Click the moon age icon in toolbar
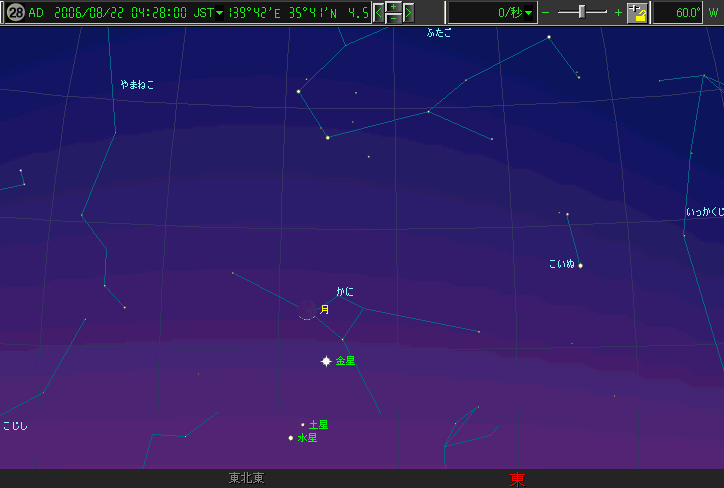 click(15, 13)
